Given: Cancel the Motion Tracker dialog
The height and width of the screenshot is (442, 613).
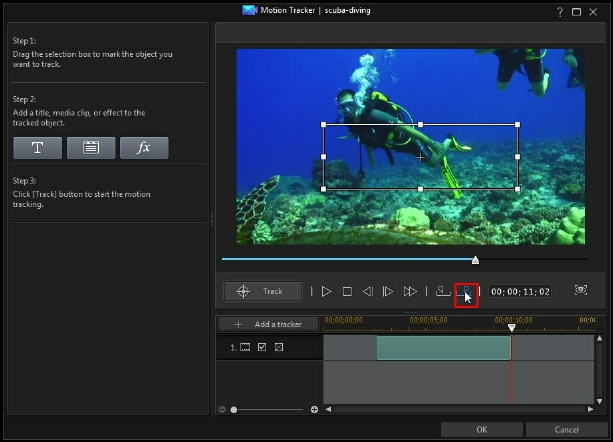Looking at the screenshot, I should [566, 430].
